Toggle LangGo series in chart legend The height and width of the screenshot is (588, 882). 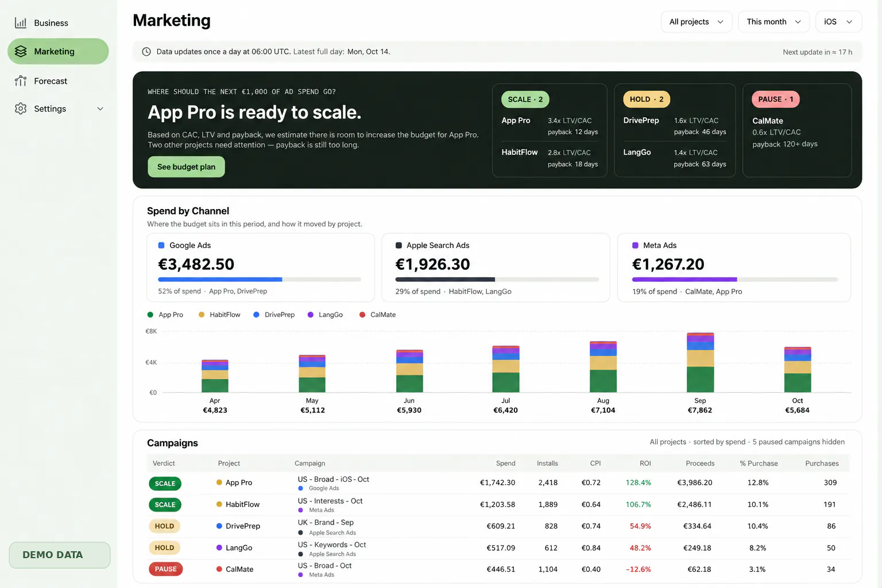tap(325, 315)
